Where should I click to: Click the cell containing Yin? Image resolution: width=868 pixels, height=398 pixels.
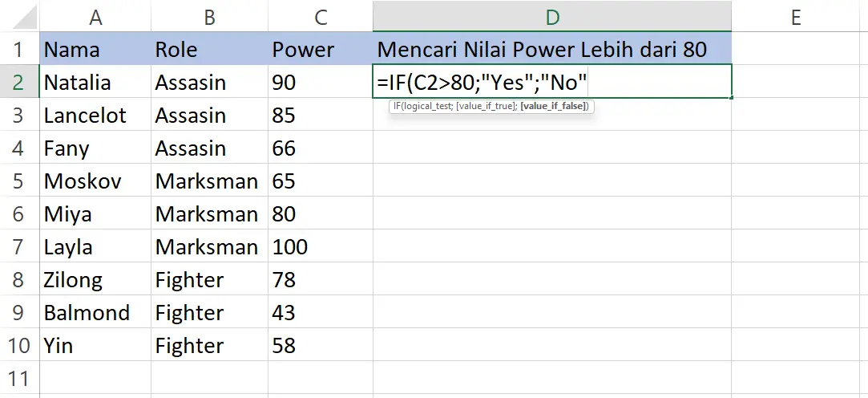(x=95, y=345)
